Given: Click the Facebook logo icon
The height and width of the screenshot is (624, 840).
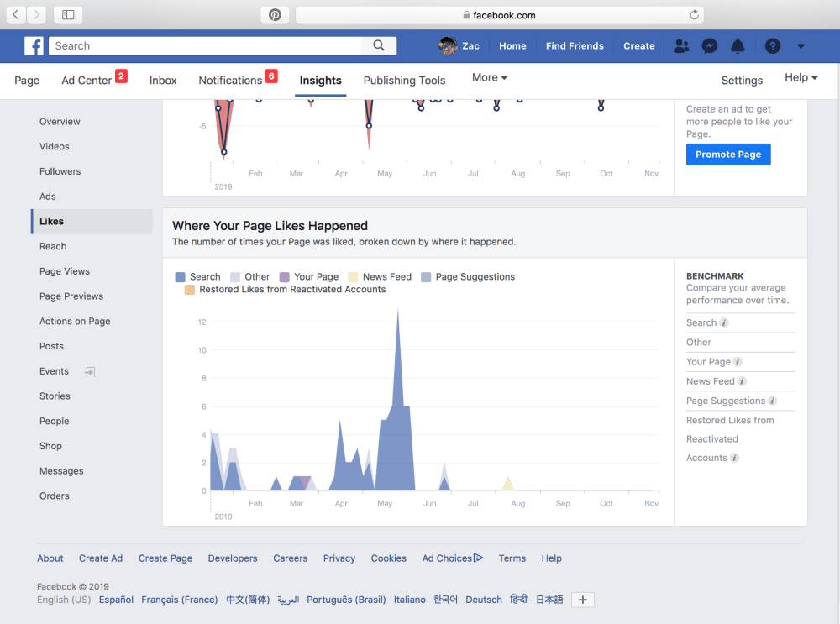Looking at the screenshot, I should click(34, 46).
